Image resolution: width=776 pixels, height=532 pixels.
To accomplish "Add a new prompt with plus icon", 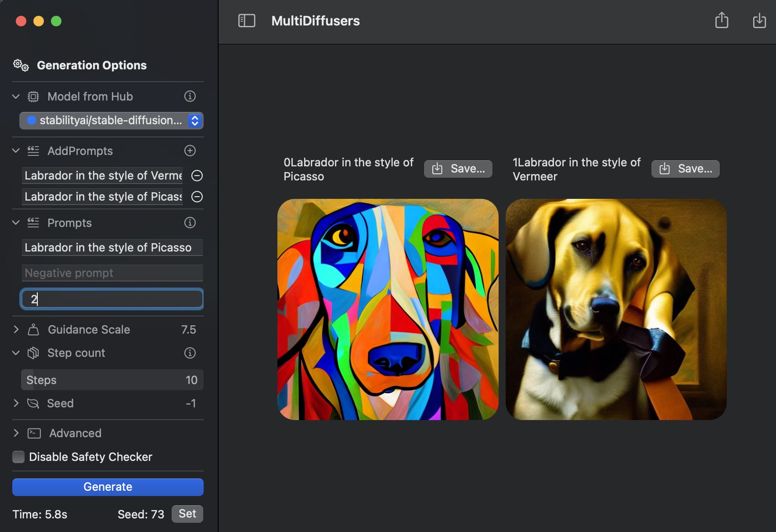I will click(190, 151).
